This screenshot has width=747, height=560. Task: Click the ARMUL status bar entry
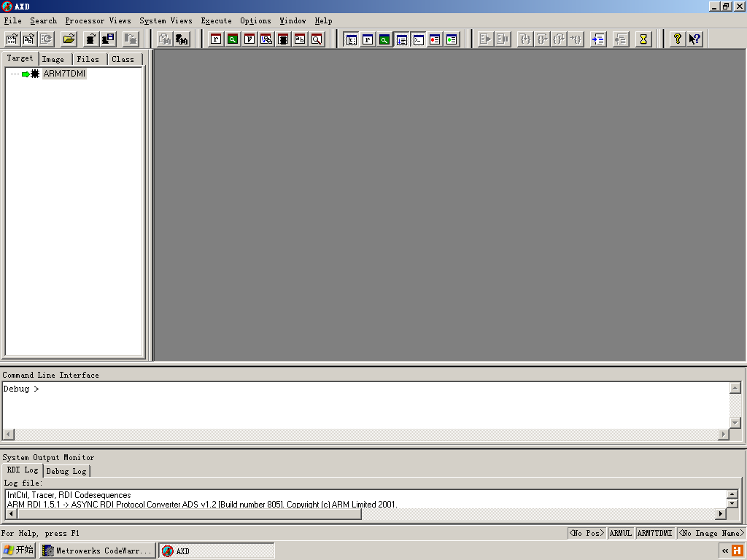[620, 533]
